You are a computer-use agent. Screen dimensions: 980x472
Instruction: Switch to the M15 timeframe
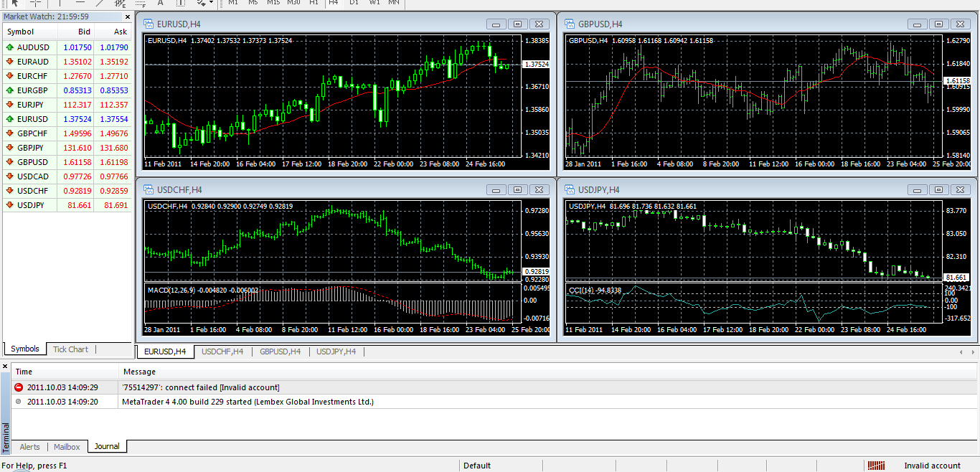273,3
